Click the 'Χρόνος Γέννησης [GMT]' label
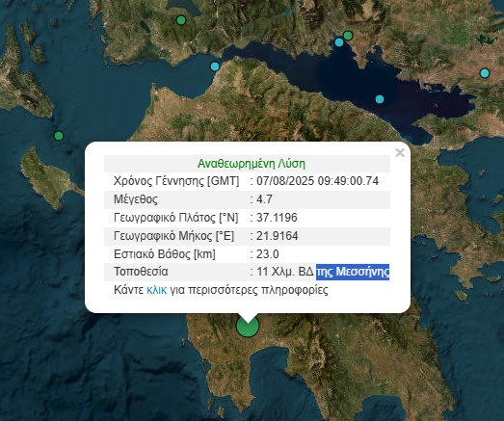The height and width of the screenshot is (421, 504). pos(176,181)
